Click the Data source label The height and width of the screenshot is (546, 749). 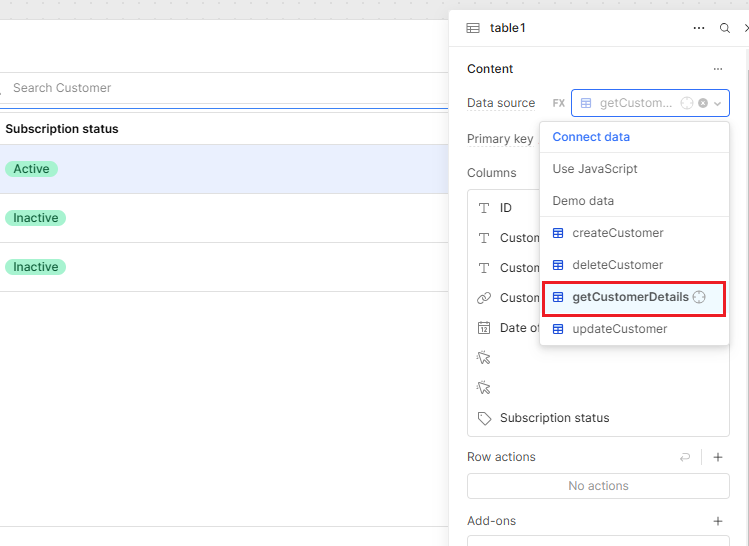click(501, 103)
